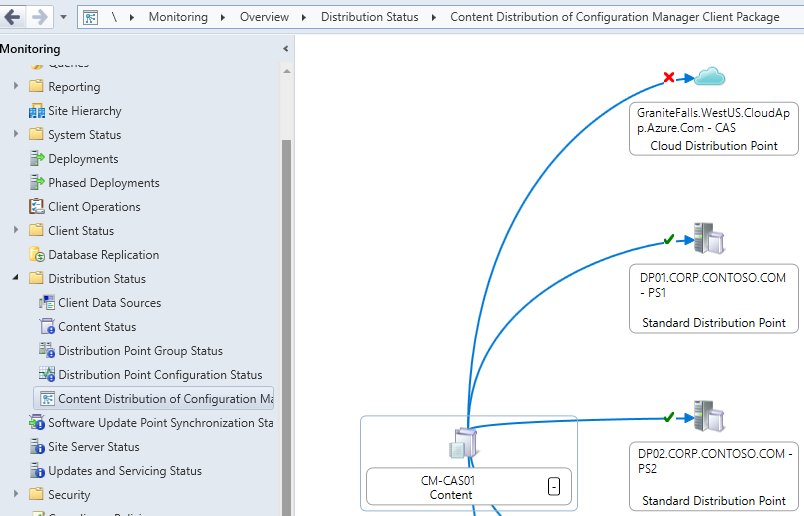804x516 pixels.
Task: Click the Reporting folder icon
Action: (36, 86)
